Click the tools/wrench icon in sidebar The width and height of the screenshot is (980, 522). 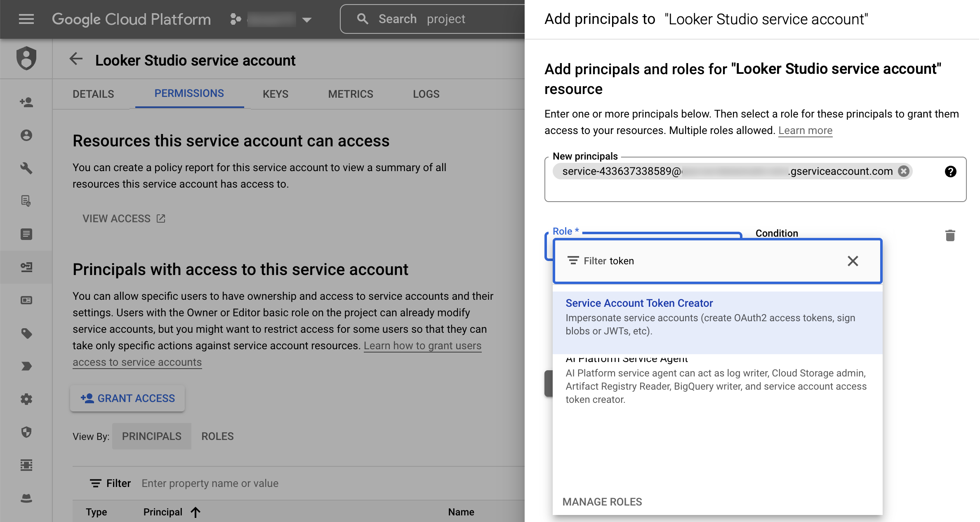click(26, 168)
